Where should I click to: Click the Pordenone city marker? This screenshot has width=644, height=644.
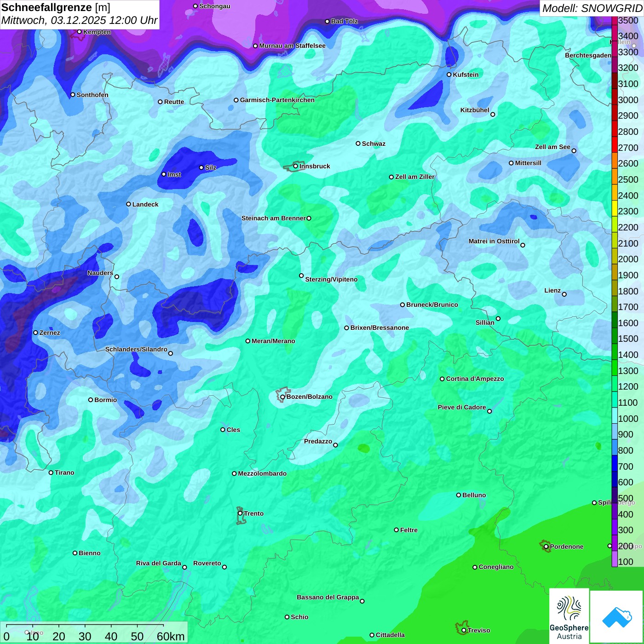[546, 546]
